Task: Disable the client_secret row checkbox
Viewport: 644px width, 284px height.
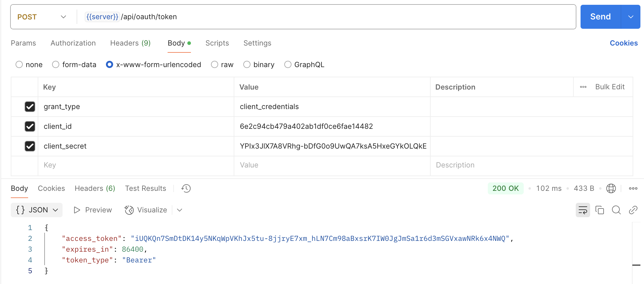Action: (30, 146)
